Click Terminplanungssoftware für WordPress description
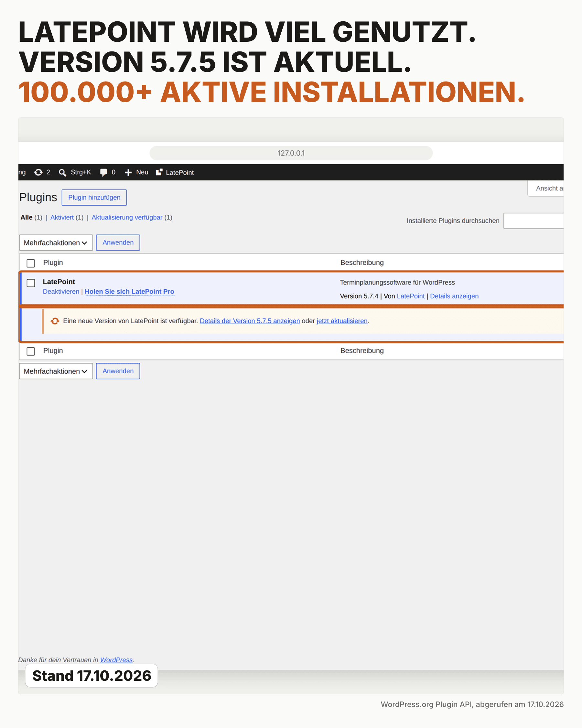 (397, 282)
